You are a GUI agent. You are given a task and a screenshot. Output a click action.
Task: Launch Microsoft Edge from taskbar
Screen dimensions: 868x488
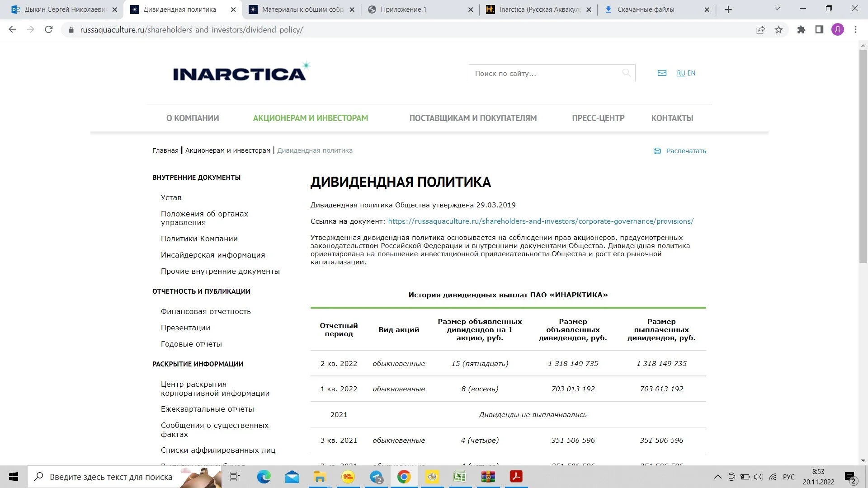[x=264, y=477]
